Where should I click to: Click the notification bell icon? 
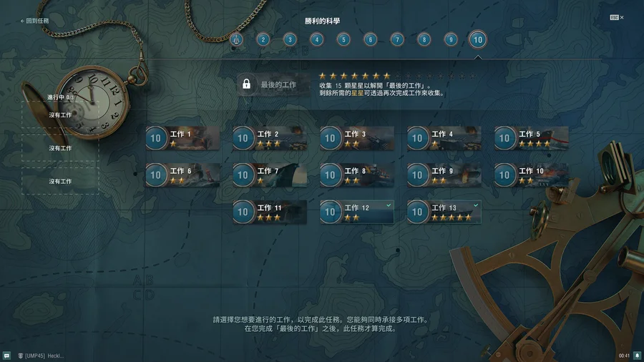coord(637,356)
